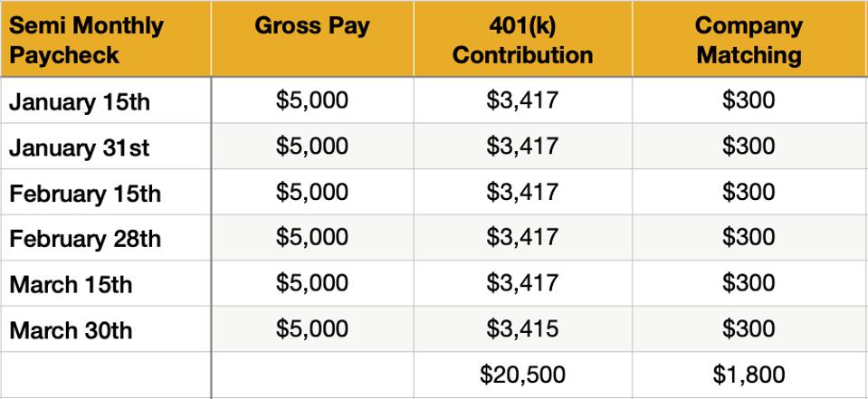Click the March 30th date cell
Screen dimensions: 868x399
[71, 330]
